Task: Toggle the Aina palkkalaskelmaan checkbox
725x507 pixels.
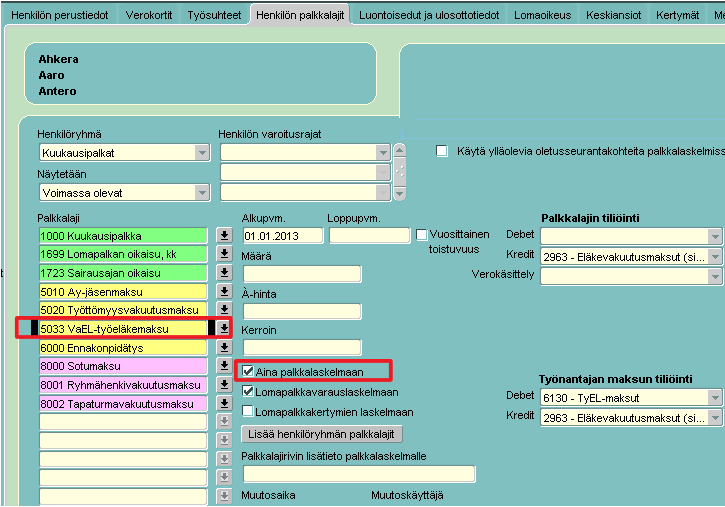Action: point(248,371)
